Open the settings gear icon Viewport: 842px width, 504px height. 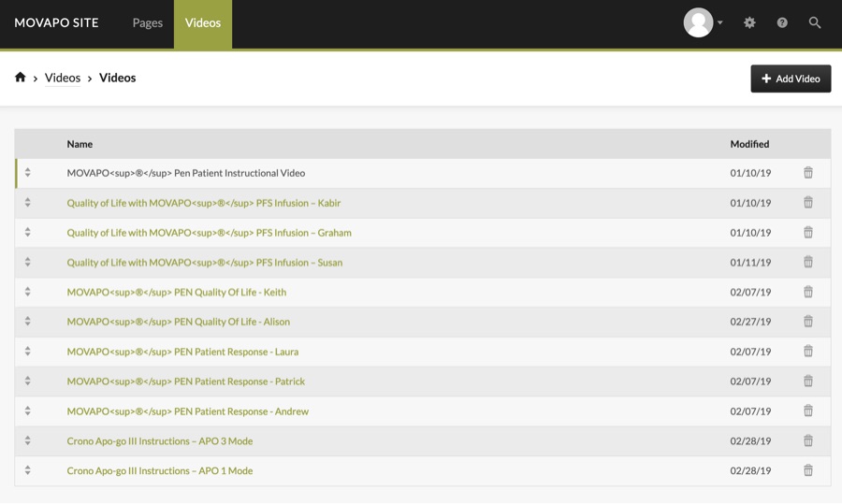[749, 22]
